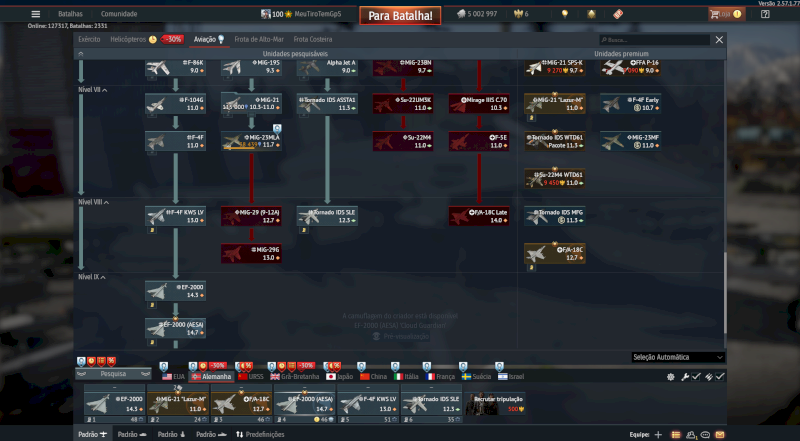Switch to the Helicópteros tab
This screenshot has width=800, height=441.
coord(128,39)
